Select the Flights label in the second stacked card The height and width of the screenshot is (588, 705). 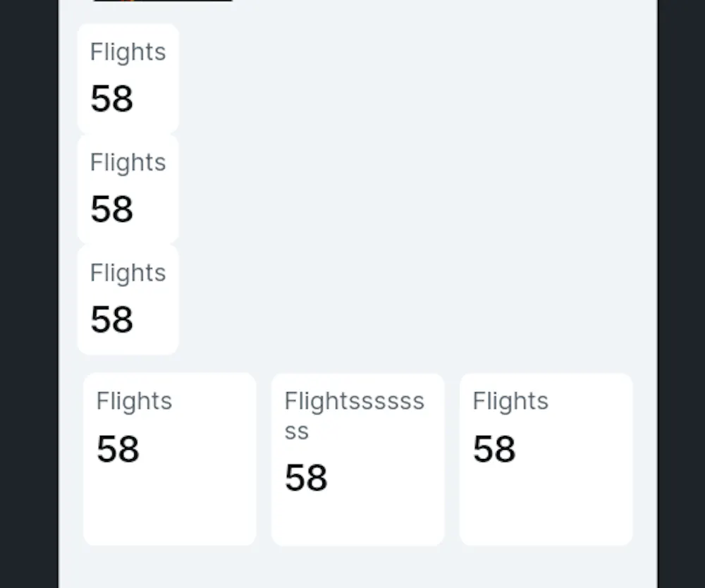[128, 163]
